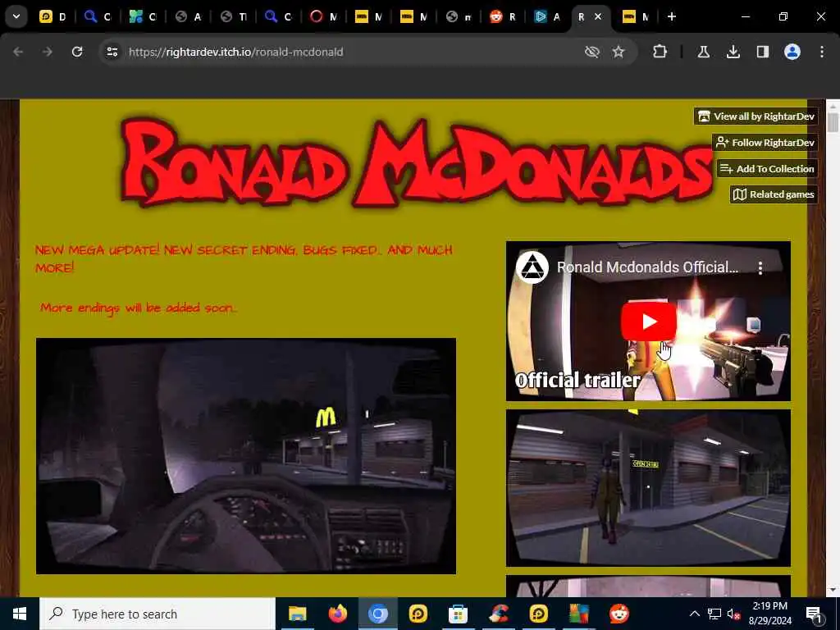This screenshot has width=840, height=630.
Task: Open Chrome Labs flask icon
Action: [703, 52]
